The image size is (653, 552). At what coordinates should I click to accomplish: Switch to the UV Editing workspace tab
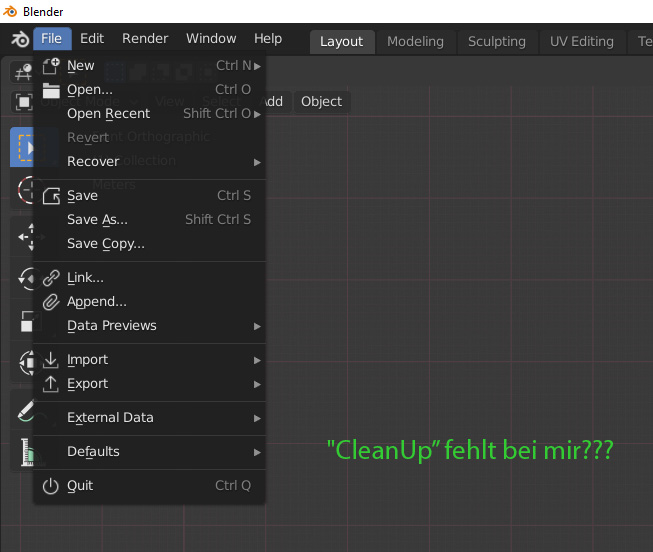[582, 42]
